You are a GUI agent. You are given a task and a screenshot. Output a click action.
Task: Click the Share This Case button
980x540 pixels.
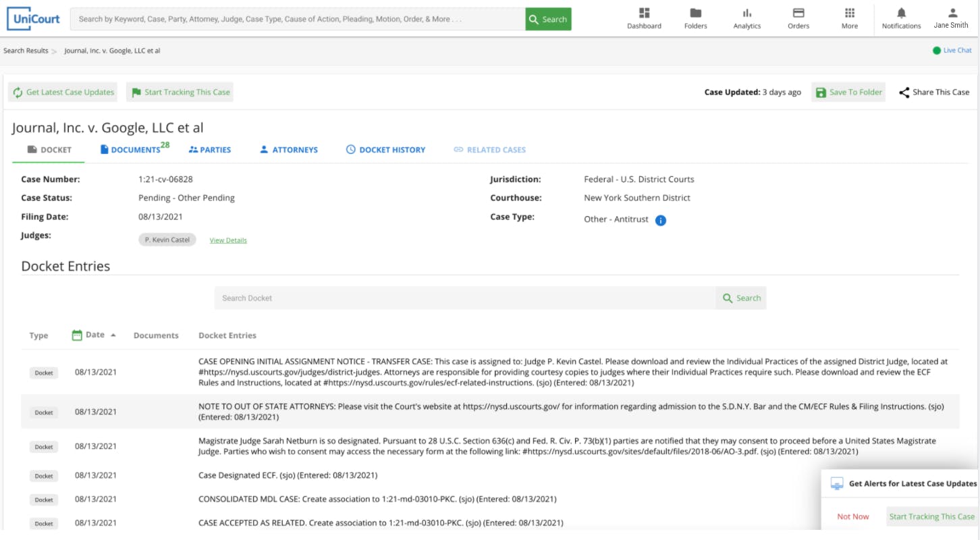[934, 92]
